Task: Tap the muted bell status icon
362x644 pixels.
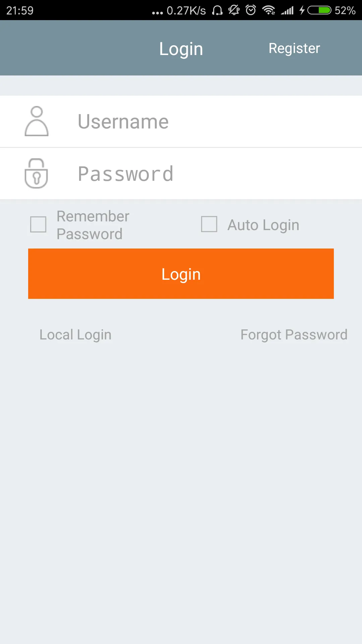Action: click(x=234, y=10)
